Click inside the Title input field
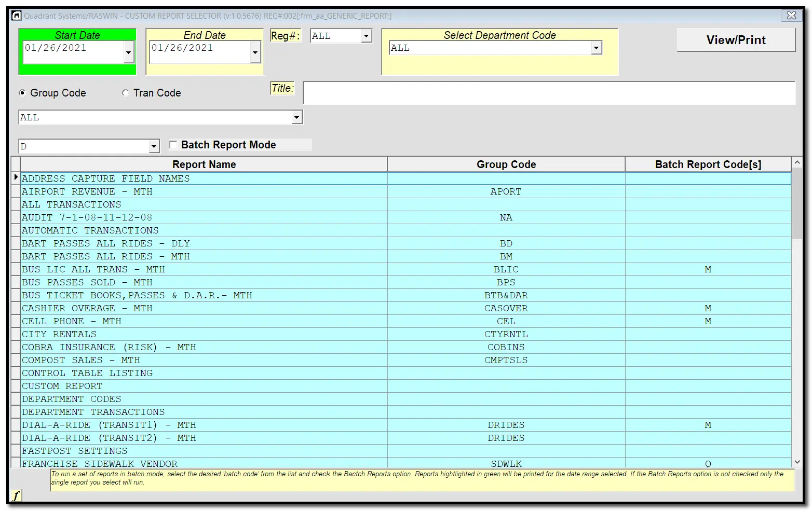The image size is (812, 511). [549, 93]
